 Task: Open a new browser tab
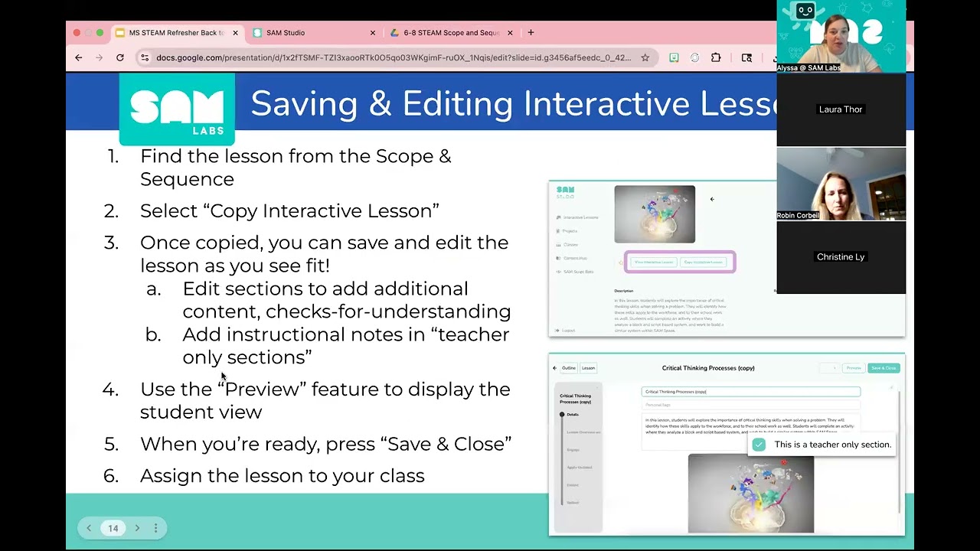(x=531, y=33)
